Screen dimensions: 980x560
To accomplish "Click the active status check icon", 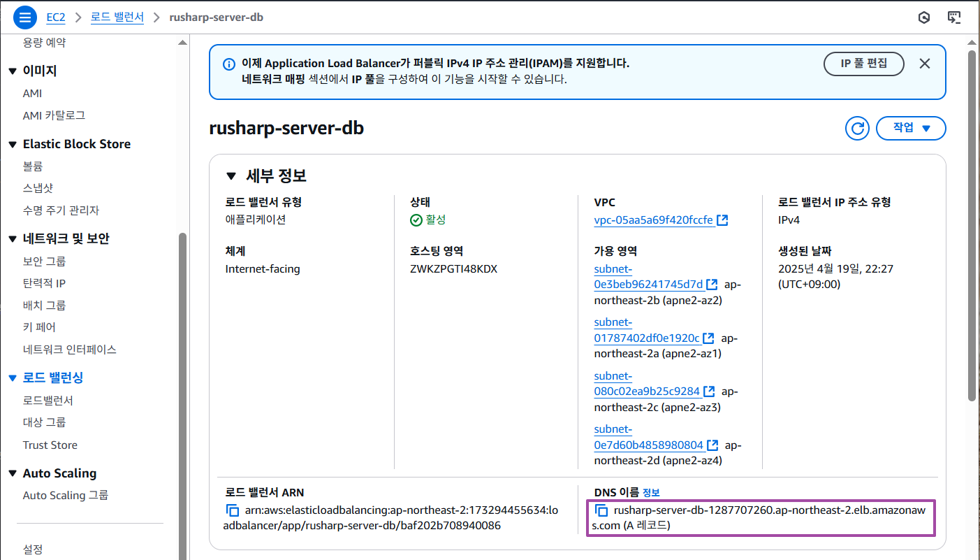I will pos(416,220).
